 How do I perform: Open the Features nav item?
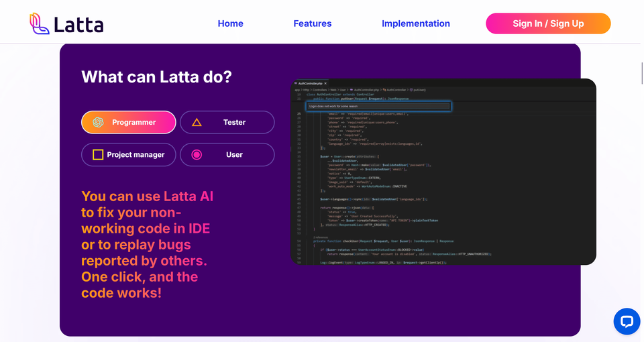[x=312, y=23]
